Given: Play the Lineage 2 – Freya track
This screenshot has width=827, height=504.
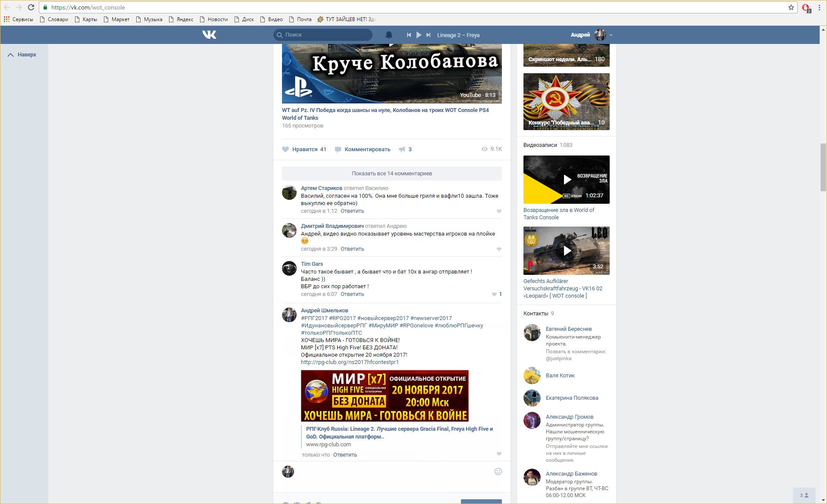Looking at the screenshot, I should (x=418, y=35).
